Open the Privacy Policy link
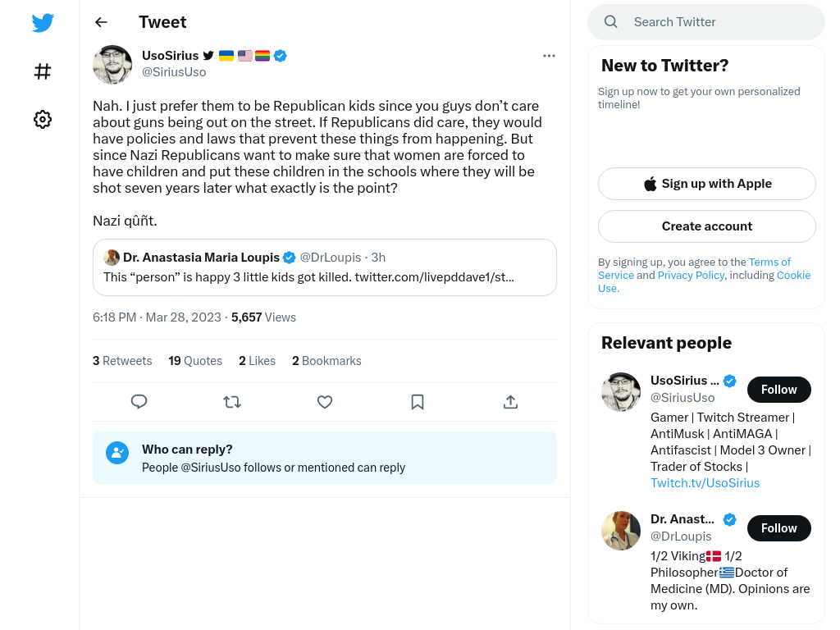The height and width of the screenshot is (630, 840). tap(691, 276)
